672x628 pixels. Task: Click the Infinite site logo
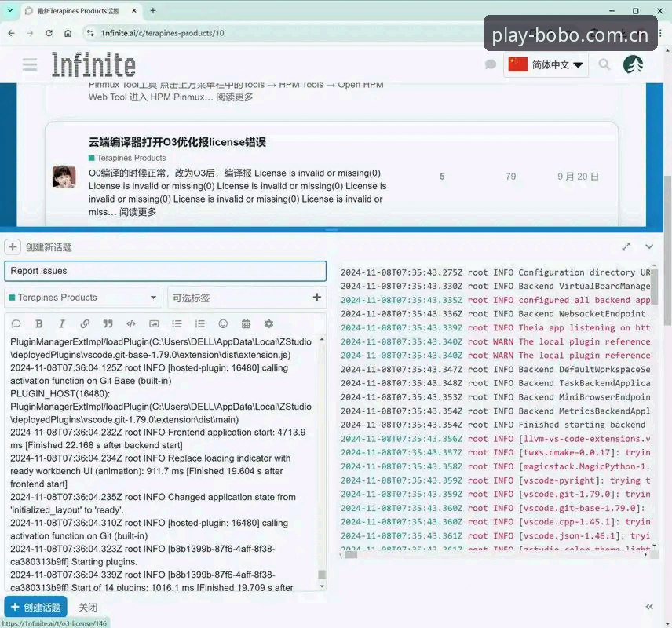point(93,65)
